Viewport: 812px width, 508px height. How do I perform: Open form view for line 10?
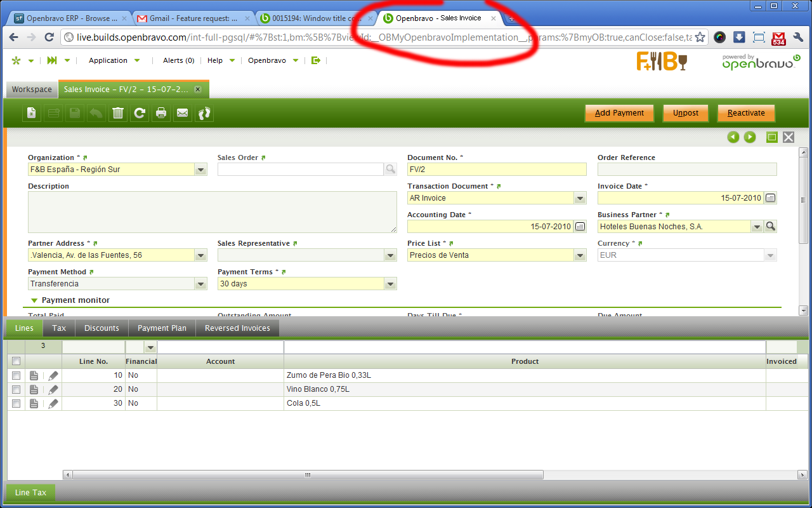(34, 376)
